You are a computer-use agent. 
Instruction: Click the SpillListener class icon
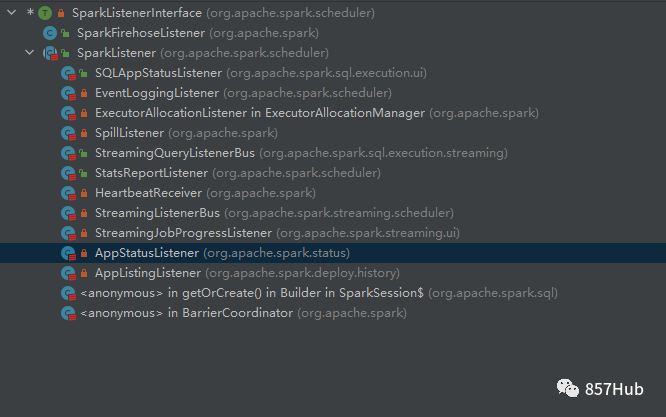(x=68, y=133)
